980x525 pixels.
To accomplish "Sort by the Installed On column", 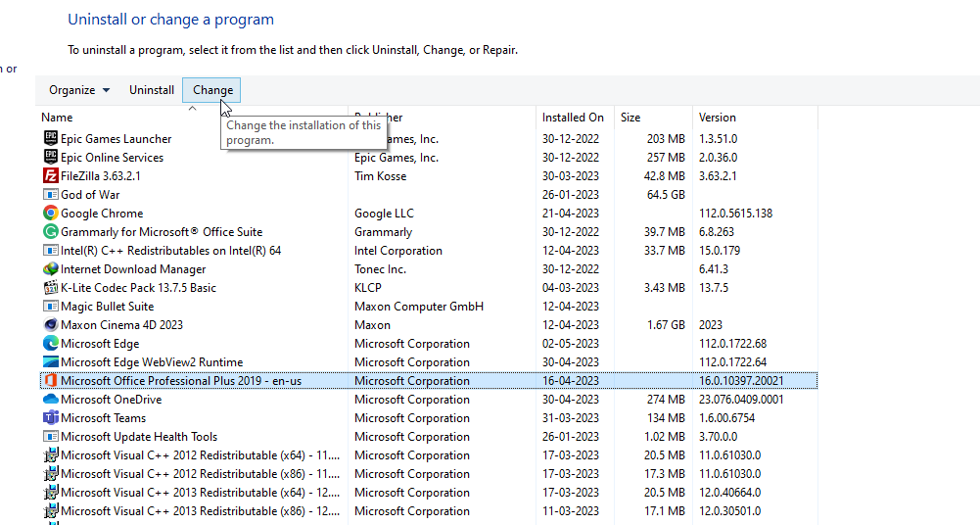I will [x=575, y=117].
